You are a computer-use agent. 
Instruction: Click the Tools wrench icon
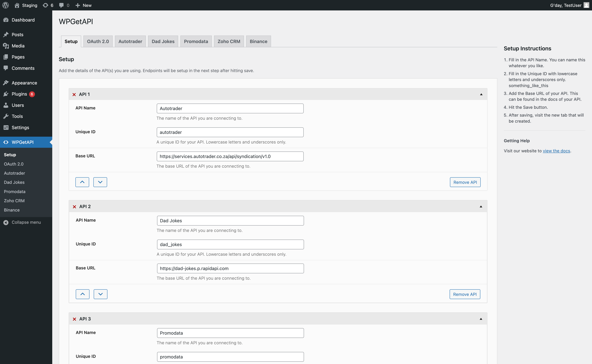coord(6,116)
